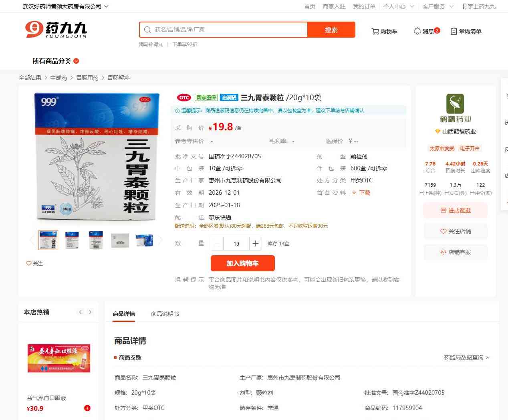Click the 鹤福药业 store logo
The width and height of the screenshot is (508, 420).
click(x=455, y=104)
